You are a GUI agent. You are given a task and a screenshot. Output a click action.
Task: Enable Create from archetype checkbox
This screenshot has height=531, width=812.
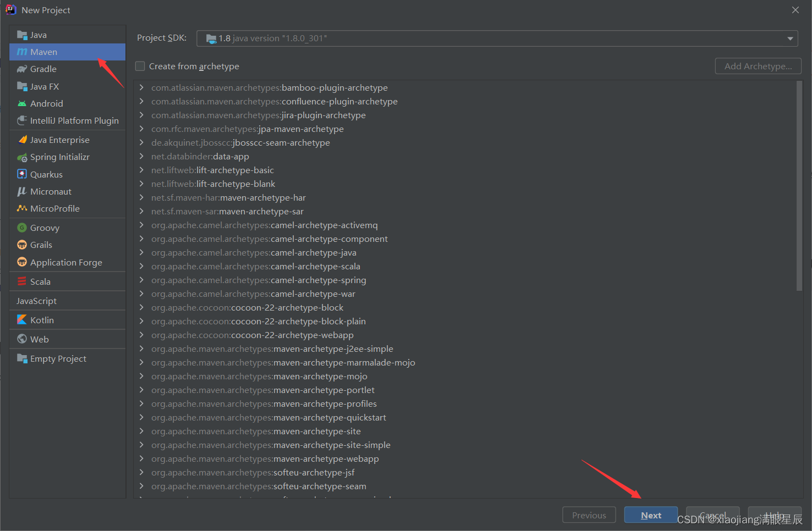pos(140,67)
